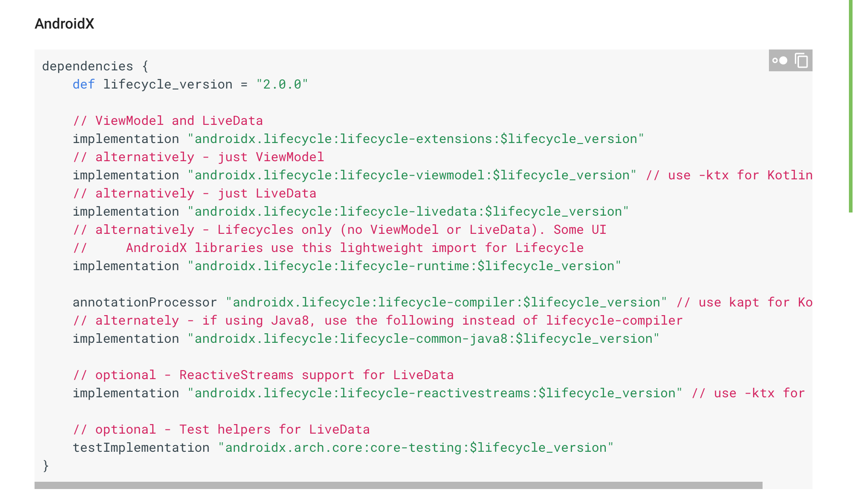Click the "// use -ktx for Kotlin" comment
The image size is (858, 504).
(x=729, y=175)
